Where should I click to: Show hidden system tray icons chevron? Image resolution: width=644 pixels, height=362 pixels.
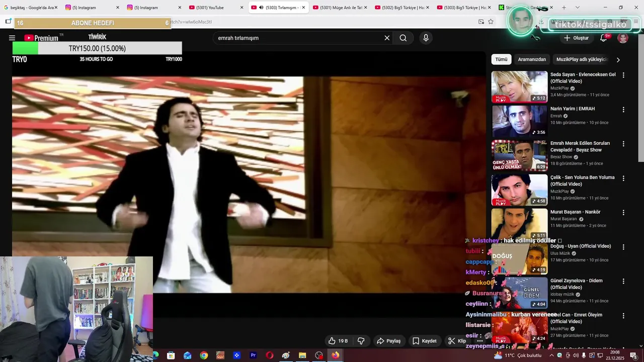(x=551, y=355)
